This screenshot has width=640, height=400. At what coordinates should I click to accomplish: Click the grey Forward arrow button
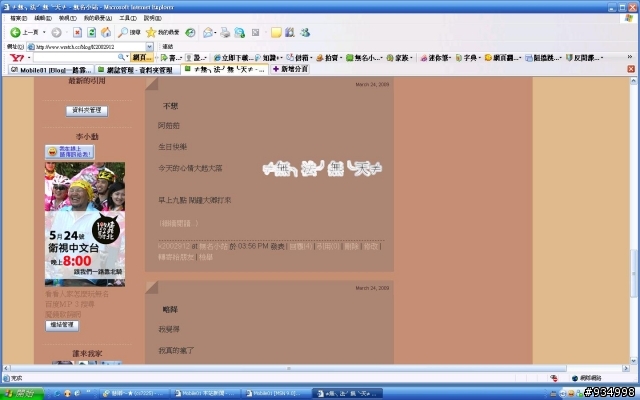[x=56, y=33]
